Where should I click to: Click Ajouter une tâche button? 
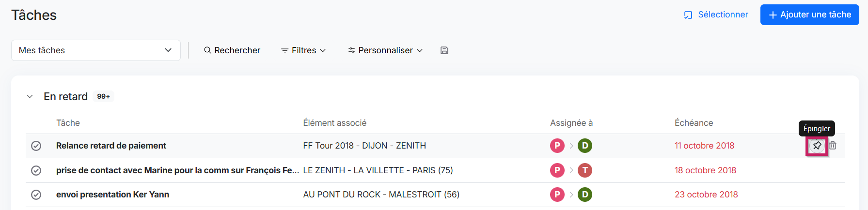(x=809, y=15)
